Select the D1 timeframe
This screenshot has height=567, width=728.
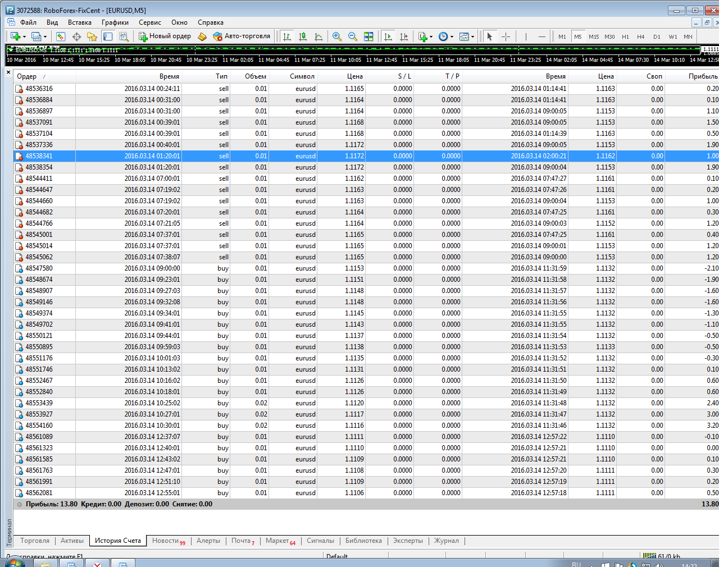[x=657, y=36]
